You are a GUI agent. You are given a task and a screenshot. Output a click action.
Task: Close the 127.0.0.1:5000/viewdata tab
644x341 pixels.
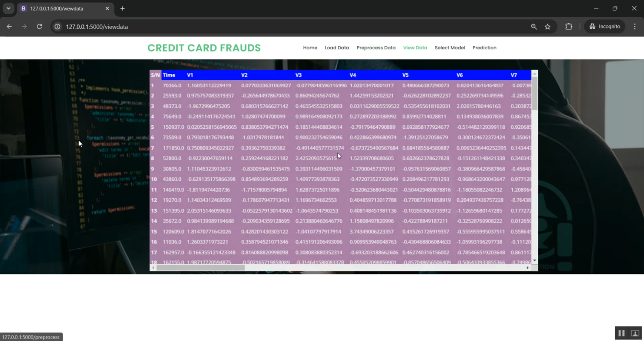(x=107, y=9)
